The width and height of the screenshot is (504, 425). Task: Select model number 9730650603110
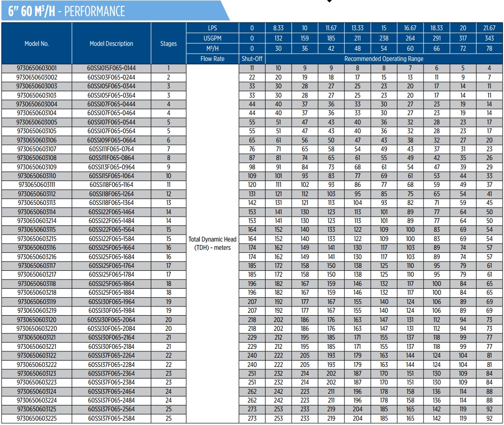37,176
